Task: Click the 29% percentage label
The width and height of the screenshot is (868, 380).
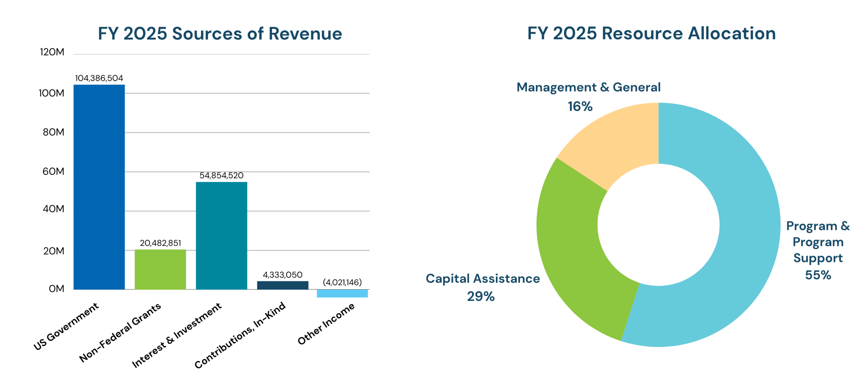Action: 481,297
